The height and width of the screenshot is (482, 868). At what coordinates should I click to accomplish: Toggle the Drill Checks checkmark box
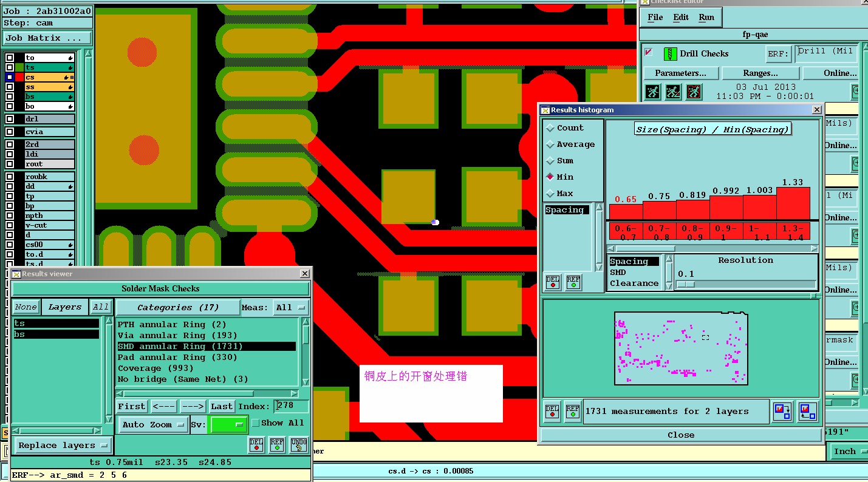649,52
